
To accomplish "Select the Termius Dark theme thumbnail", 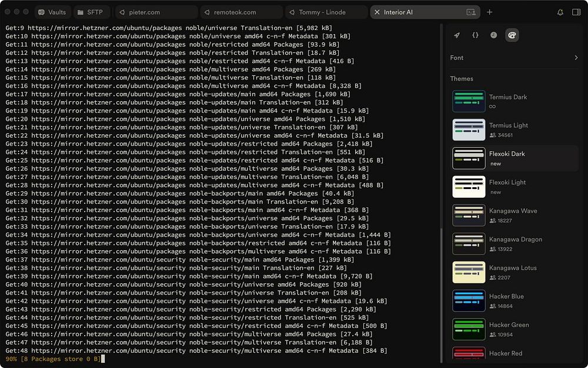I will [x=469, y=101].
